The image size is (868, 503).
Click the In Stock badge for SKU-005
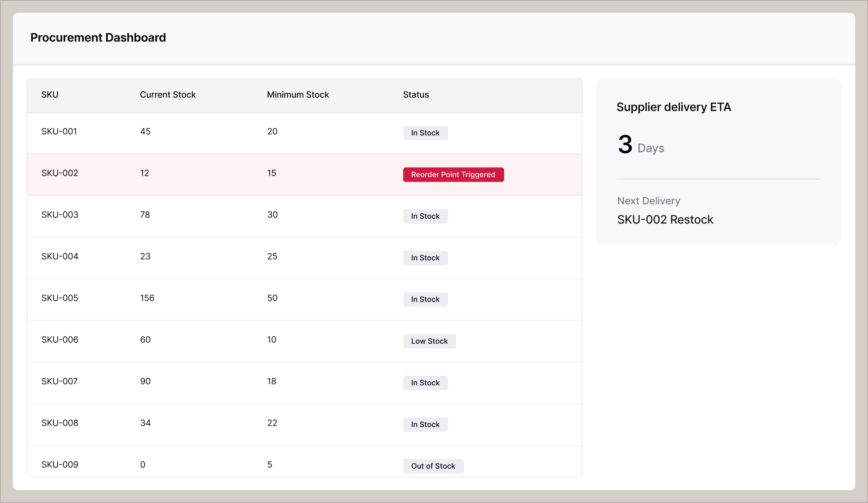click(425, 299)
